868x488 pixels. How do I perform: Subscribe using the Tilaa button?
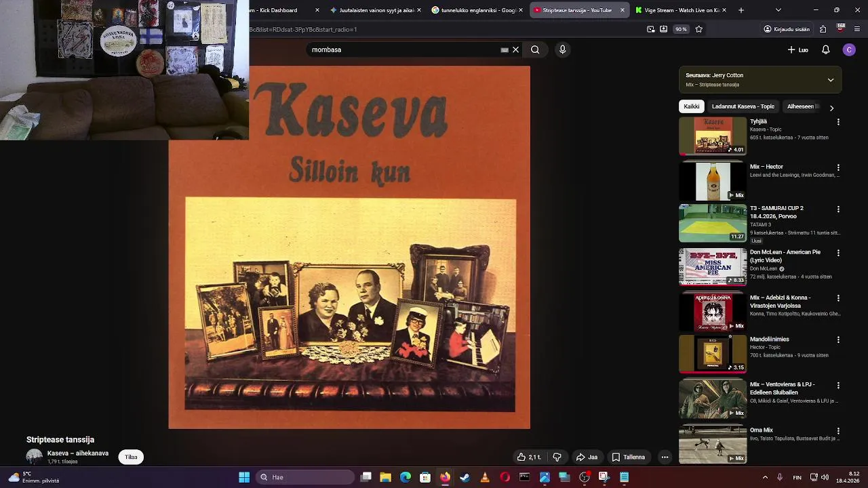(131, 457)
